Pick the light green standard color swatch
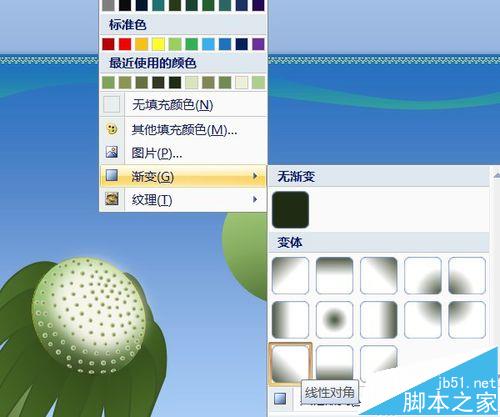 [175, 44]
